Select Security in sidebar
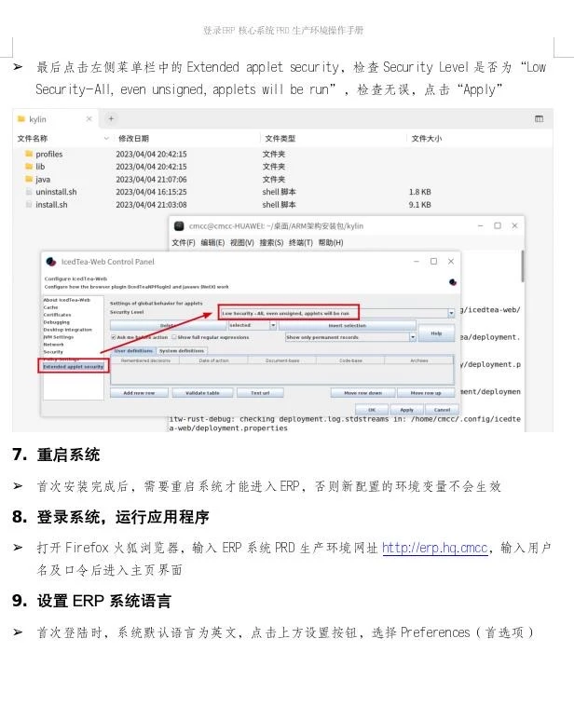This screenshot has width=588, height=720. tap(53, 352)
